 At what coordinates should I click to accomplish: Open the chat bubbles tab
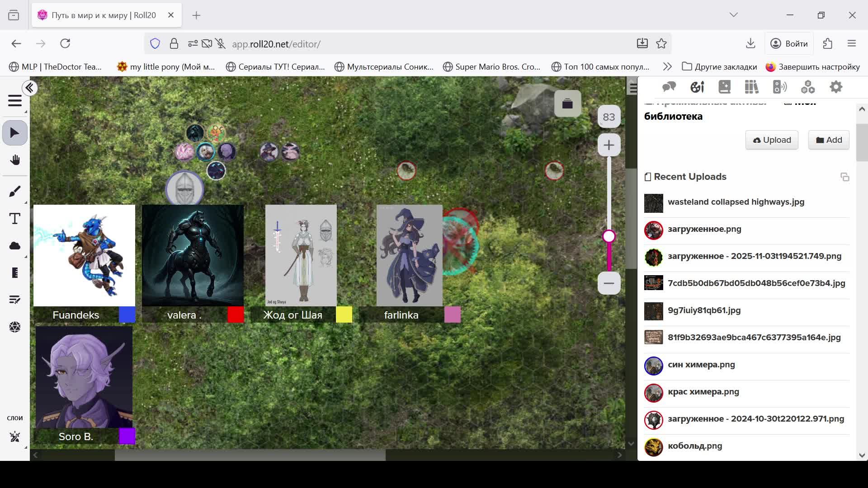[669, 87]
